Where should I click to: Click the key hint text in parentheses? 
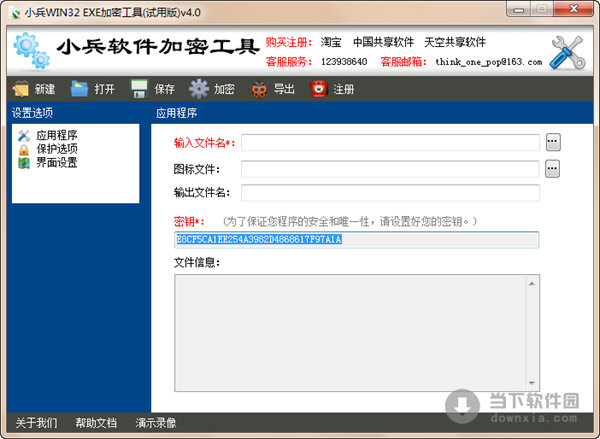click(350, 221)
